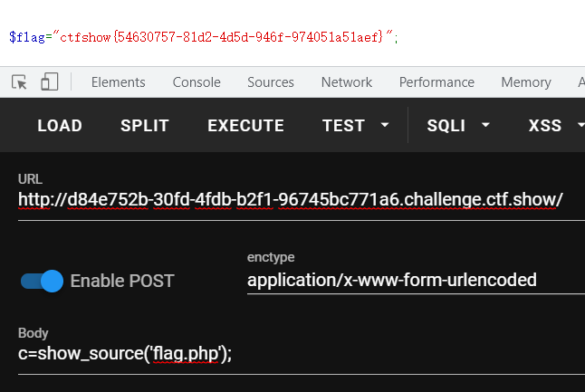Open the Console tab
The image size is (585, 392).
197,82
